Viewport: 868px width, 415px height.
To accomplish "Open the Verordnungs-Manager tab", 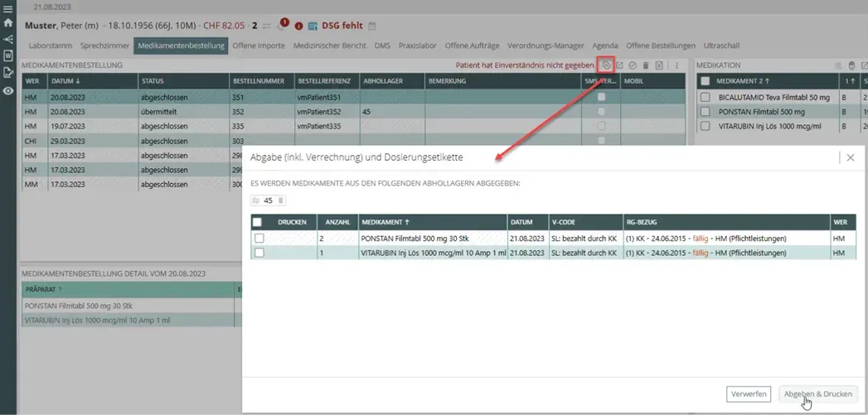I will (x=546, y=46).
